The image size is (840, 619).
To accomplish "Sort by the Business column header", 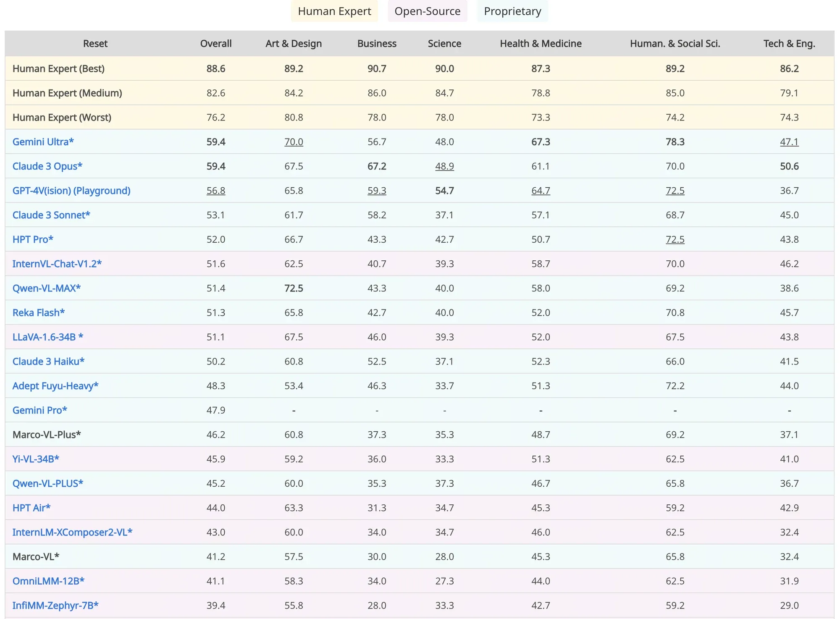I will pyautogui.click(x=376, y=44).
